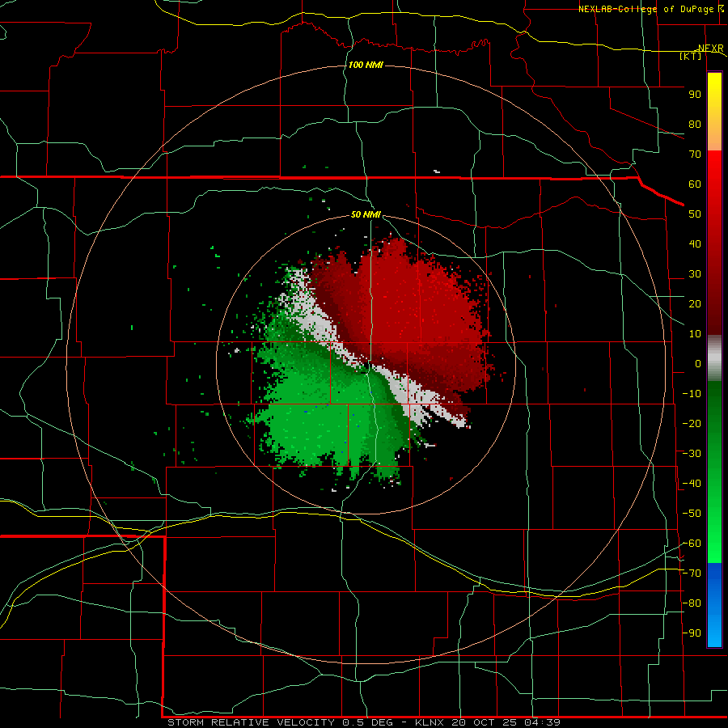The width and height of the screenshot is (728, 728).
Task: Click the -80 value on the velocity scale
Action: (x=692, y=603)
